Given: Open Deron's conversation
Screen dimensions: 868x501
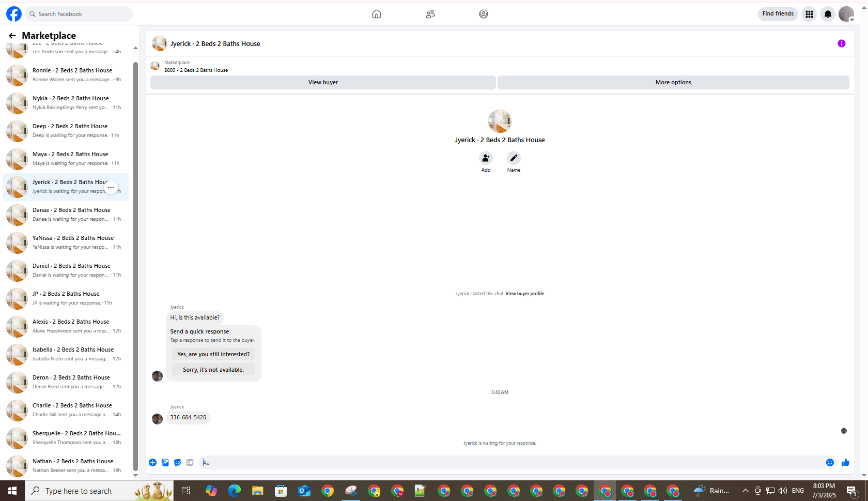Looking at the screenshot, I should pyautogui.click(x=66, y=382).
